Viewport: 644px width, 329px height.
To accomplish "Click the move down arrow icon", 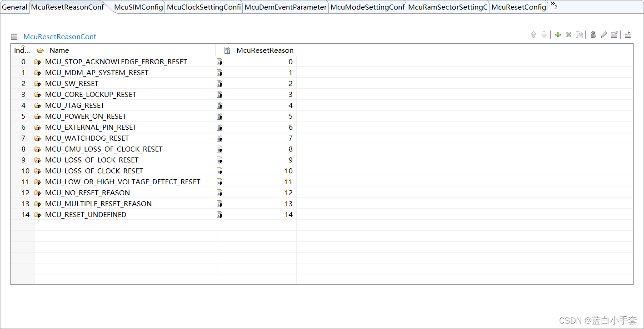I will (x=544, y=35).
